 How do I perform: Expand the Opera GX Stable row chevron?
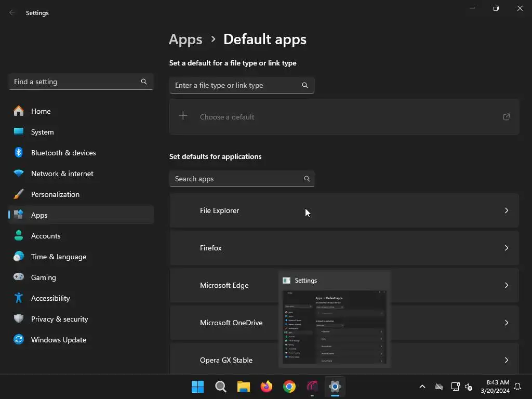pos(506,360)
